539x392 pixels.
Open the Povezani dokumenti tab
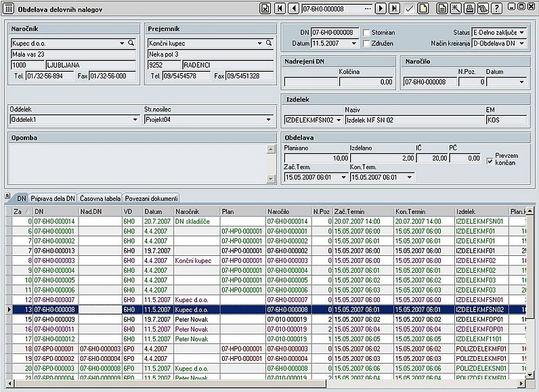pyautogui.click(x=151, y=198)
